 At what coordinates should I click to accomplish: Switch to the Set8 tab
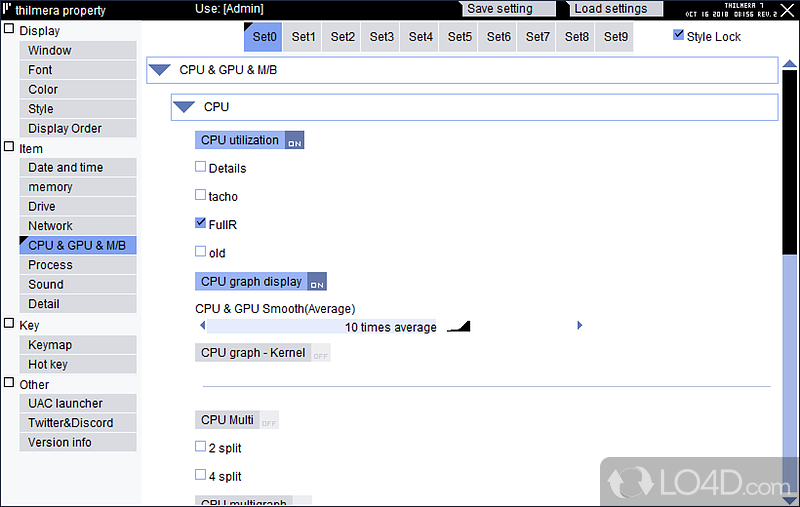[x=576, y=37]
